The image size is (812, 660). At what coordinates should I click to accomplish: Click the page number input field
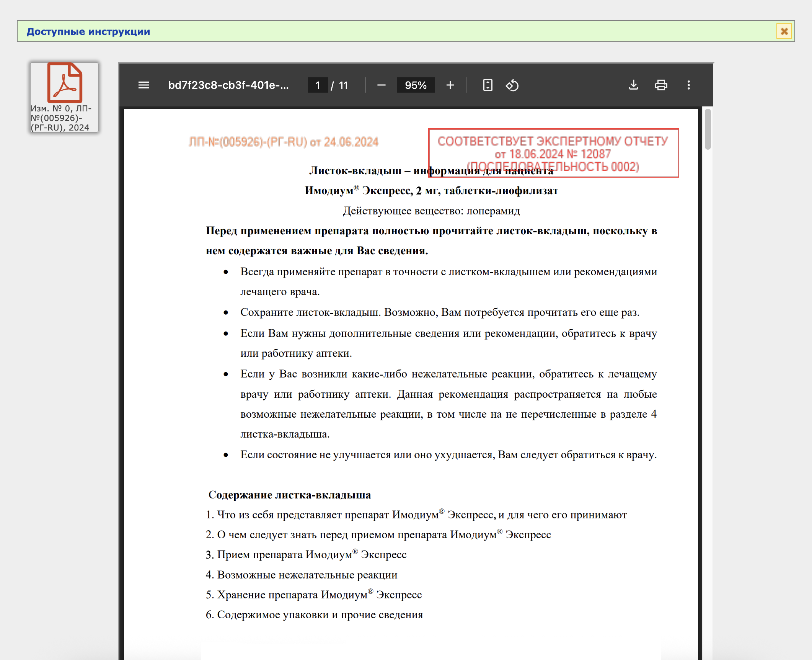pos(318,85)
